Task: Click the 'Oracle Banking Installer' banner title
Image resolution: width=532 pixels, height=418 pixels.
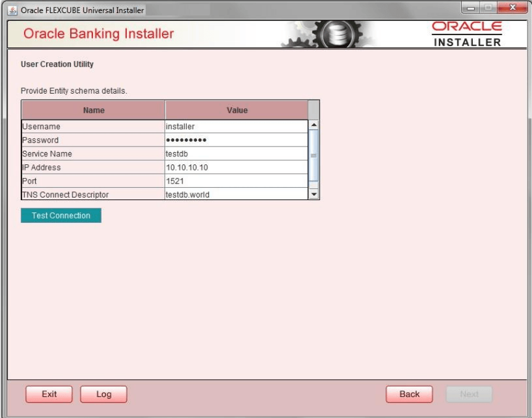Action: (x=99, y=34)
